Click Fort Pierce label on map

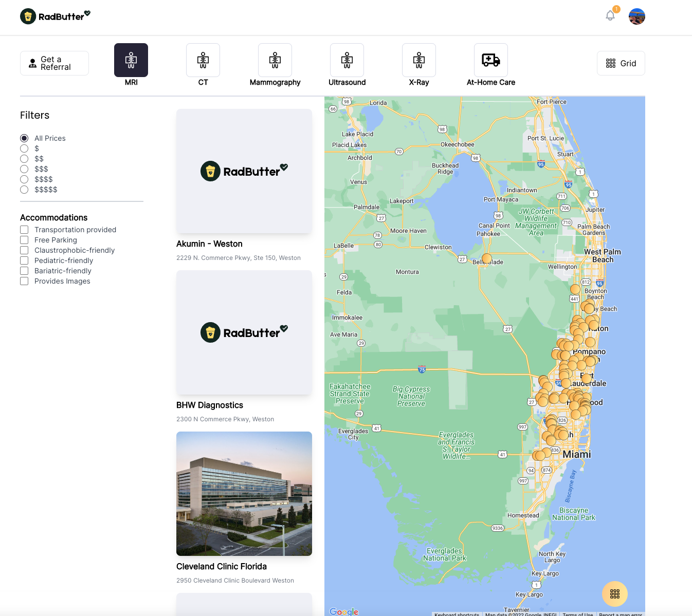click(x=552, y=102)
